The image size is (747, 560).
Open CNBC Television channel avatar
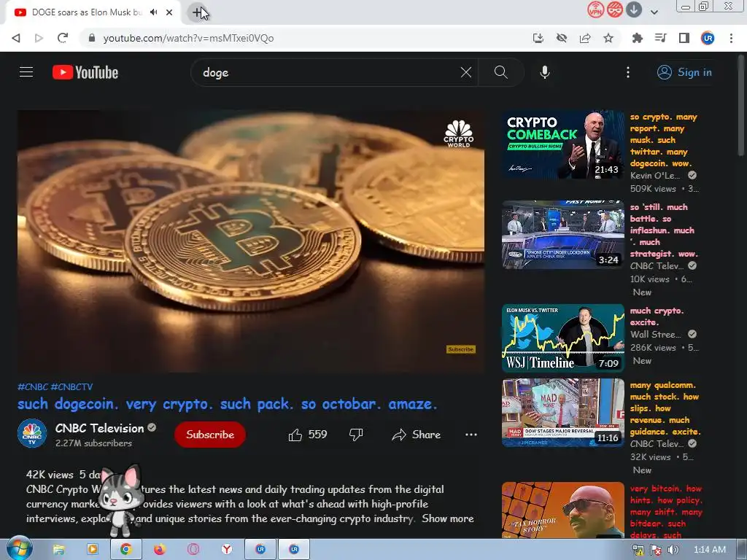32,434
